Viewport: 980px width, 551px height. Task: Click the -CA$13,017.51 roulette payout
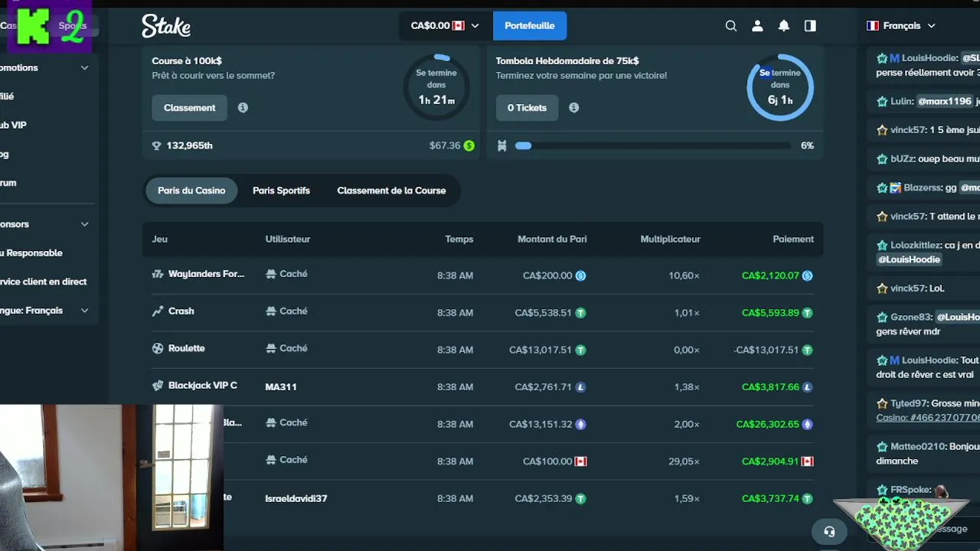(766, 350)
